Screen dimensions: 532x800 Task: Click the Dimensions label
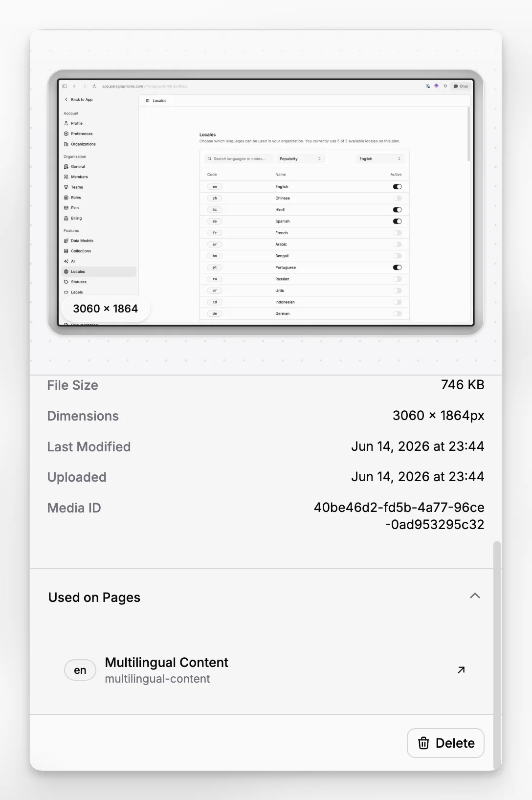point(83,416)
